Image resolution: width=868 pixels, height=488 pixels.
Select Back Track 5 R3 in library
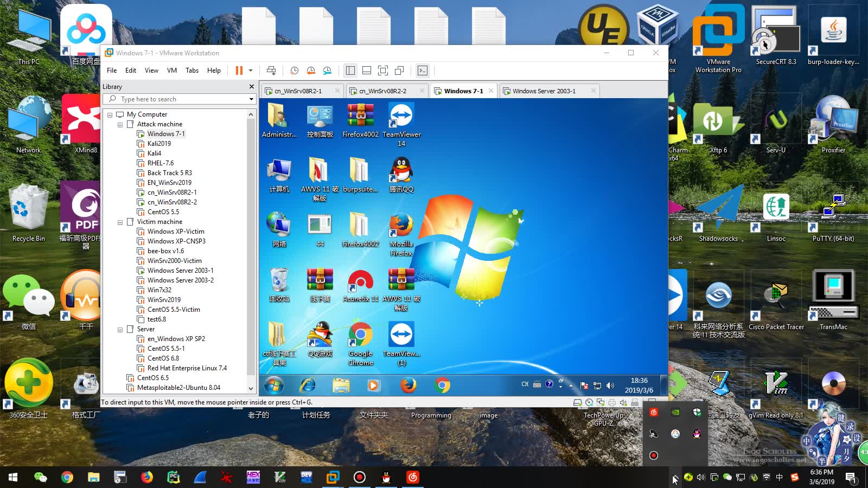[170, 173]
